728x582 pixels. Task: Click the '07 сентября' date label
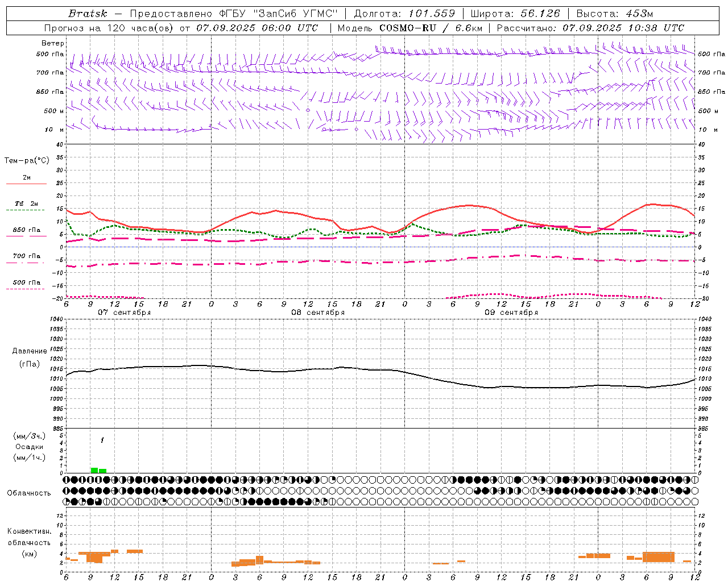124,313
